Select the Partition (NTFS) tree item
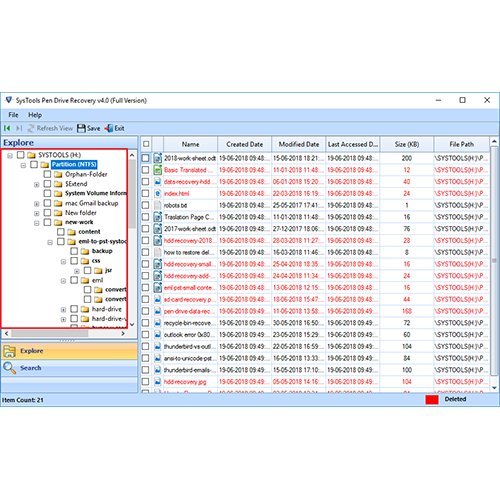 tap(74, 164)
